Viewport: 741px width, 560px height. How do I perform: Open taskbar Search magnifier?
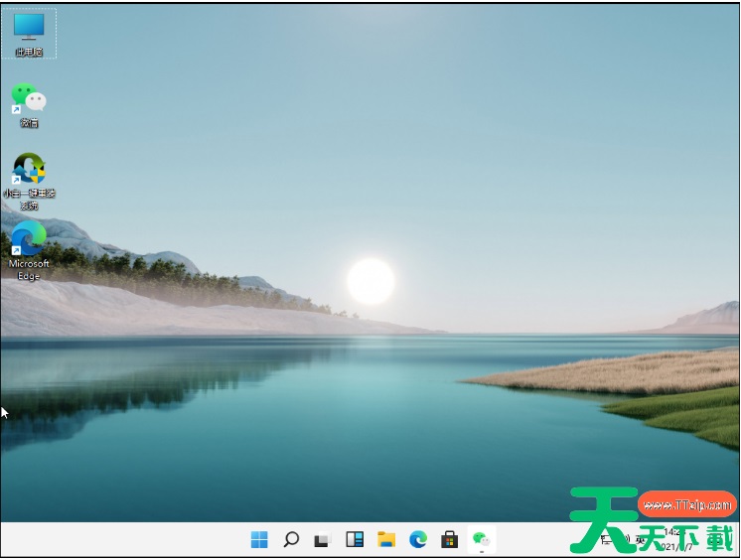[291, 539]
